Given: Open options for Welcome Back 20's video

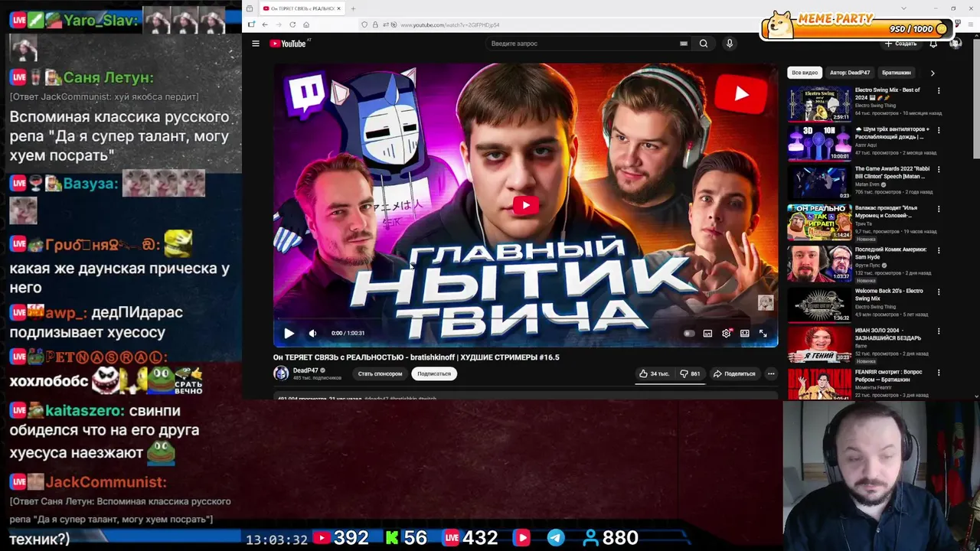Looking at the screenshot, I should [939, 292].
